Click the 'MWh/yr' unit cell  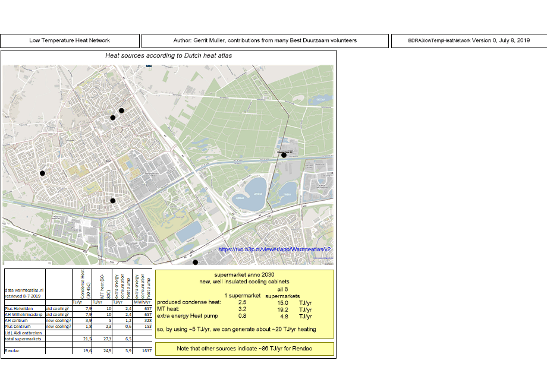pos(142,302)
